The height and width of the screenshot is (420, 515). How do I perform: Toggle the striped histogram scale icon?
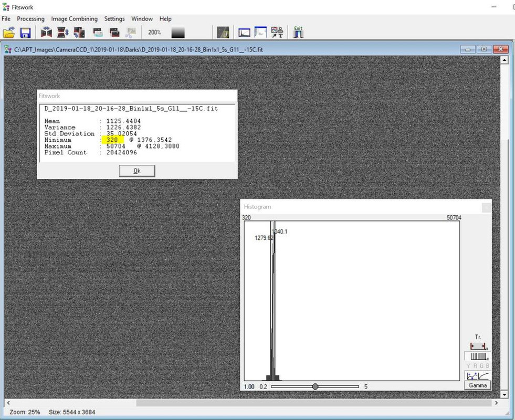[x=478, y=356]
